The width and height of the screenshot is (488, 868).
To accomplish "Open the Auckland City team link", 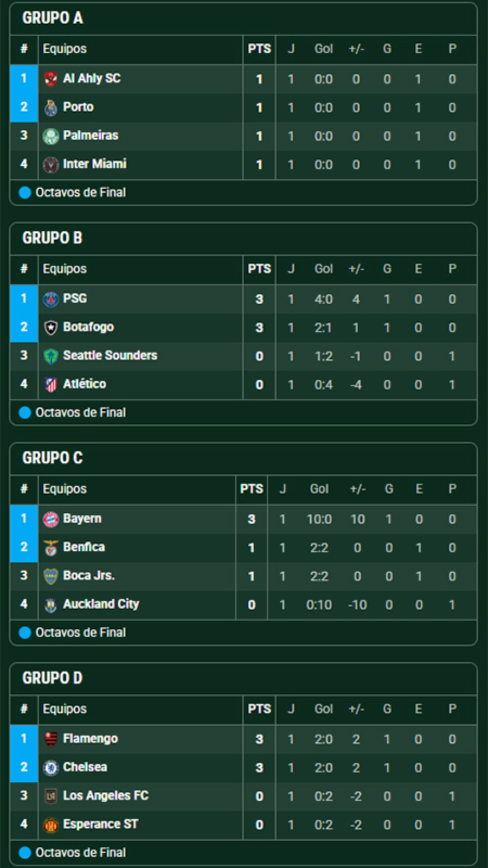I will point(101,604).
